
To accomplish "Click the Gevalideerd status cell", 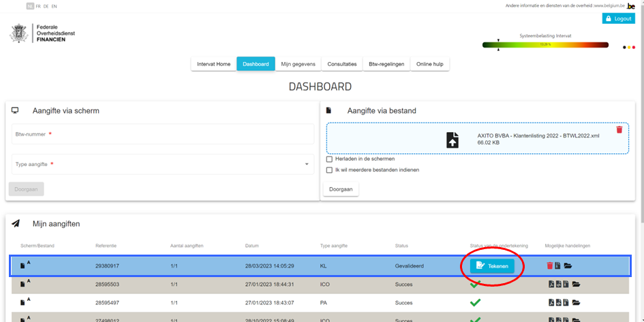I will click(410, 265).
